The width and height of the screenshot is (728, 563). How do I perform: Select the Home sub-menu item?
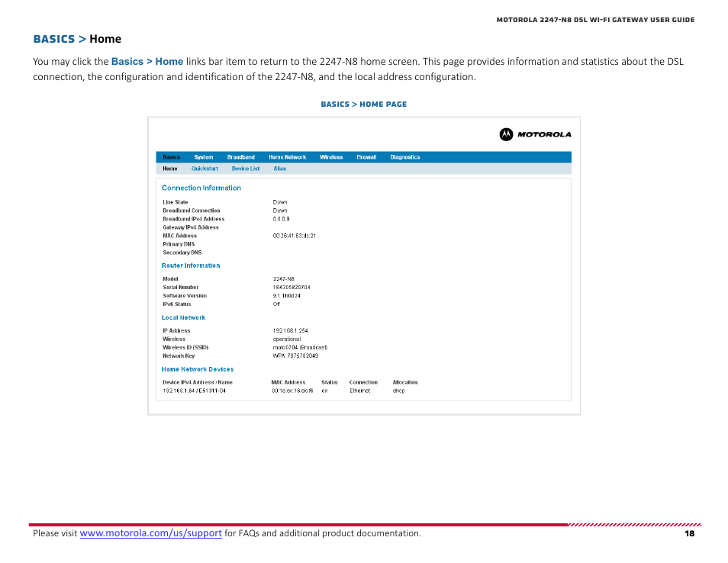pyautogui.click(x=170, y=169)
